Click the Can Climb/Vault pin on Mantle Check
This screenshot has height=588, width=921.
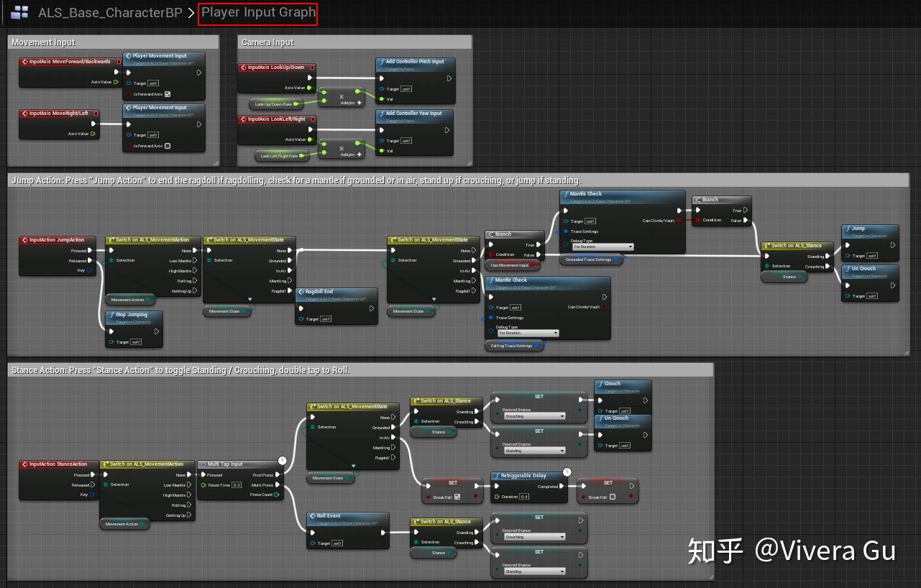coord(679,221)
